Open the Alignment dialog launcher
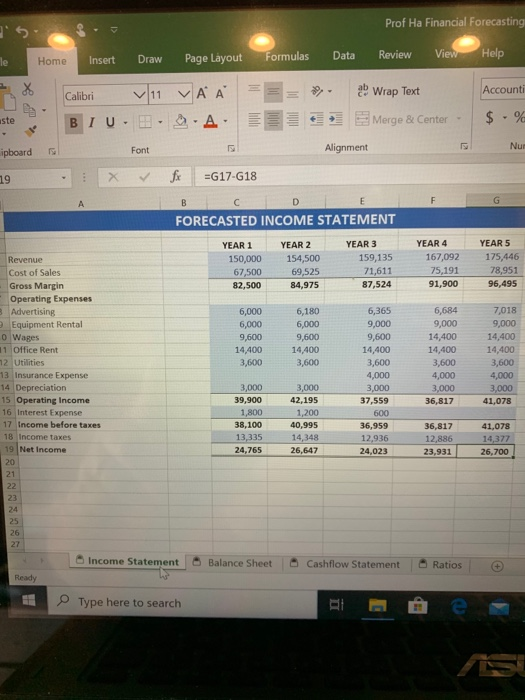 click(464, 146)
